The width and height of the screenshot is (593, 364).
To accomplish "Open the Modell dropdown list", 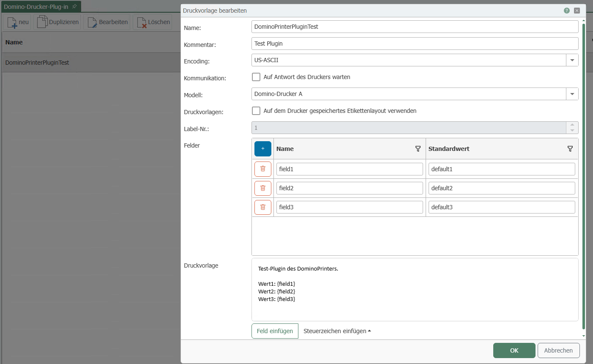I will point(572,94).
